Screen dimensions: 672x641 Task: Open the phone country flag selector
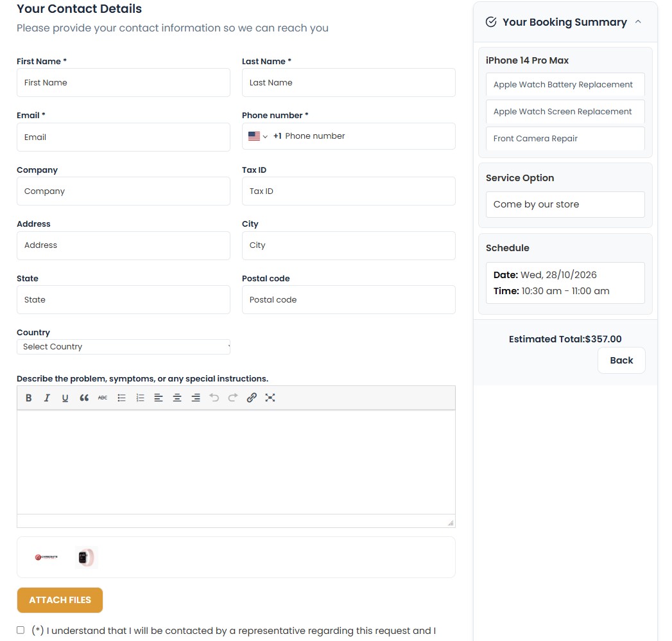258,136
